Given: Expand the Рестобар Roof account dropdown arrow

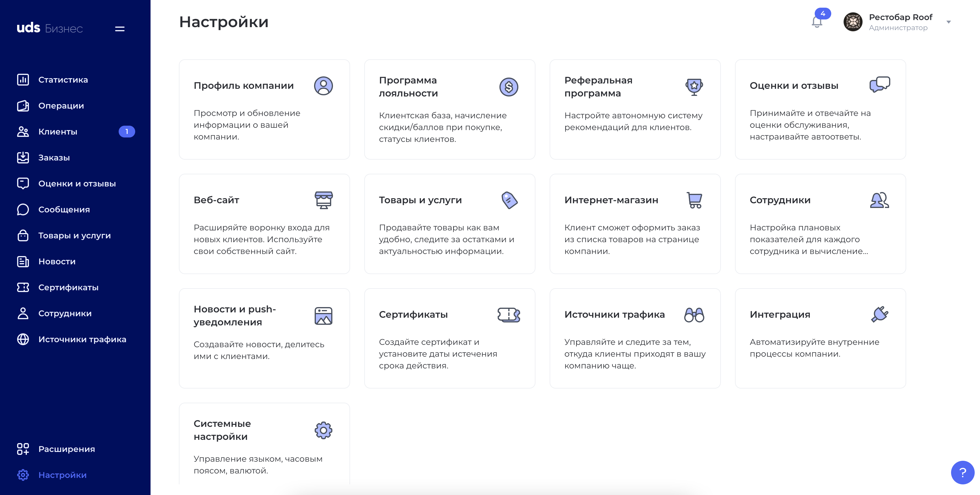Looking at the screenshot, I should (948, 22).
